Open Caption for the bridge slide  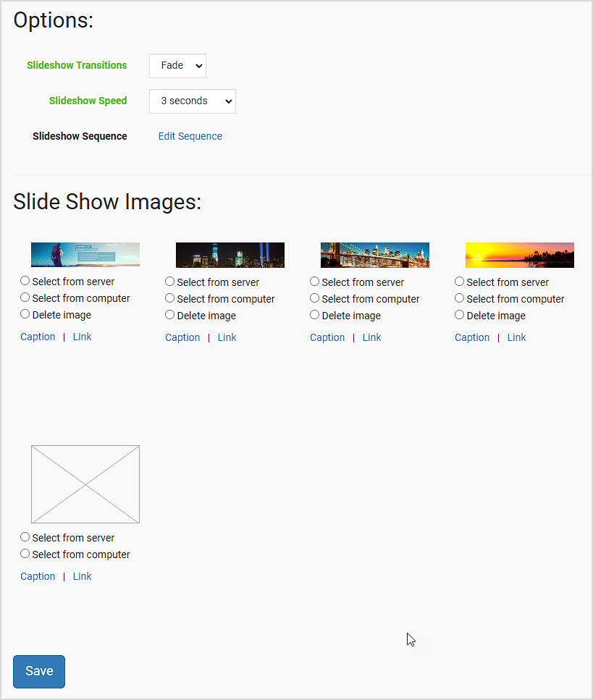(327, 337)
